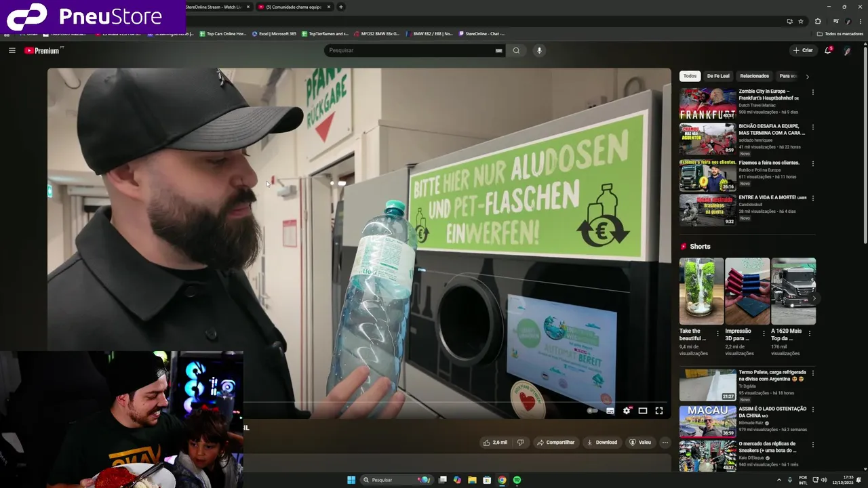The width and height of the screenshot is (868, 488).
Task: Open Excel | Microsoft 365 bookmark
Action: [x=274, y=33]
